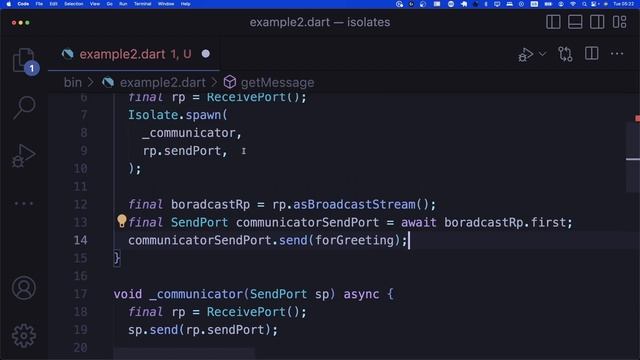Click on forGreeting in line 14
This screenshot has width=640, height=360.
coord(355,240)
